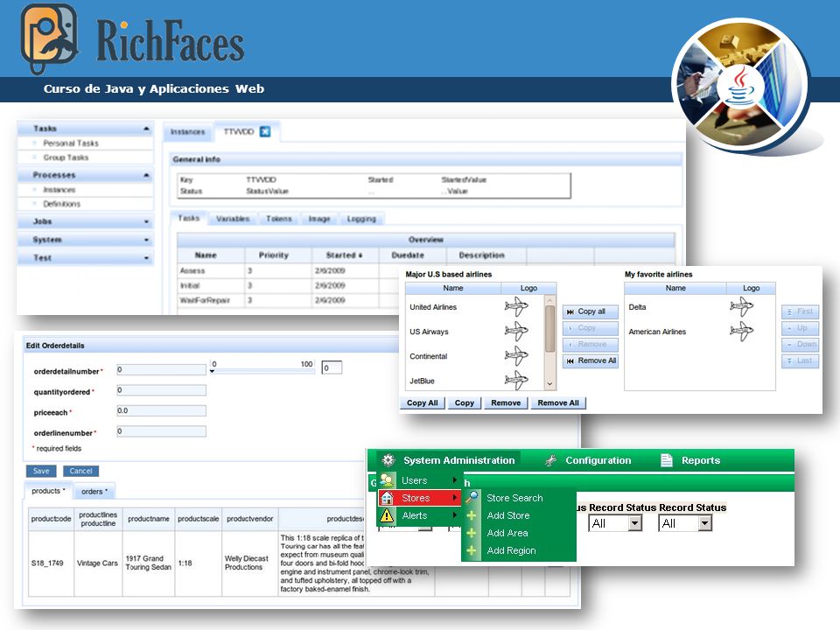Click the Last ordering button

pos(801,361)
